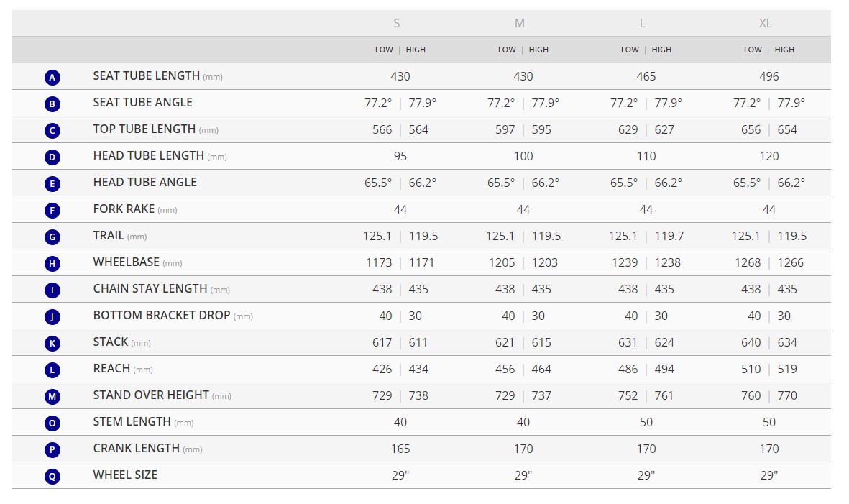Viewport: 849px width, 504px height.
Task: Click the FORK RAKE row label
Action: click(x=124, y=209)
